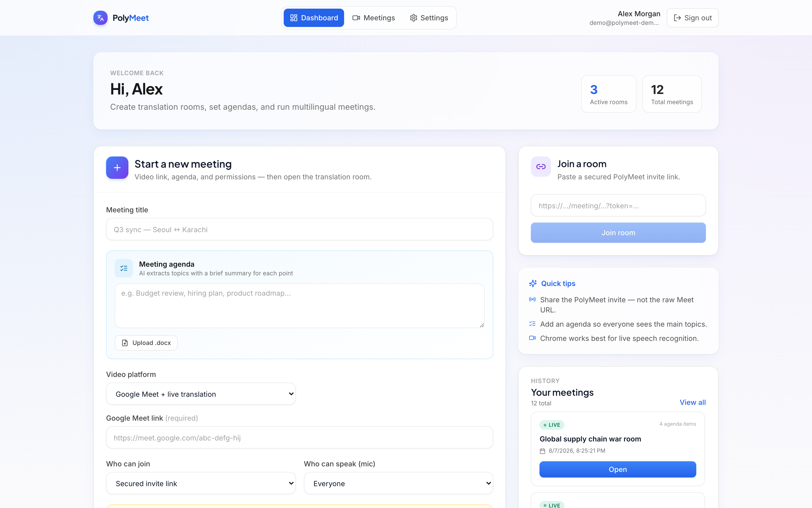
Task: Click the broadcast icon by the share invite tip
Action: (x=532, y=299)
